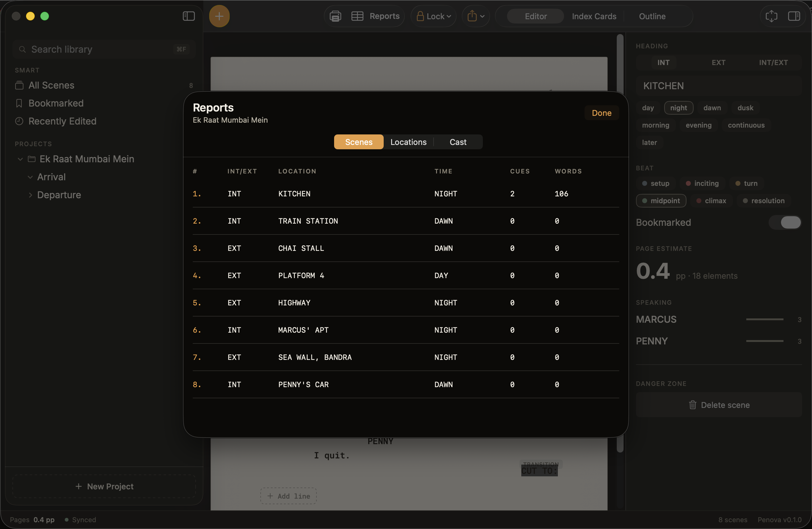This screenshot has width=812, height=529.
Task: Click the trash icon on Delete scene
Action: [693, 404]
